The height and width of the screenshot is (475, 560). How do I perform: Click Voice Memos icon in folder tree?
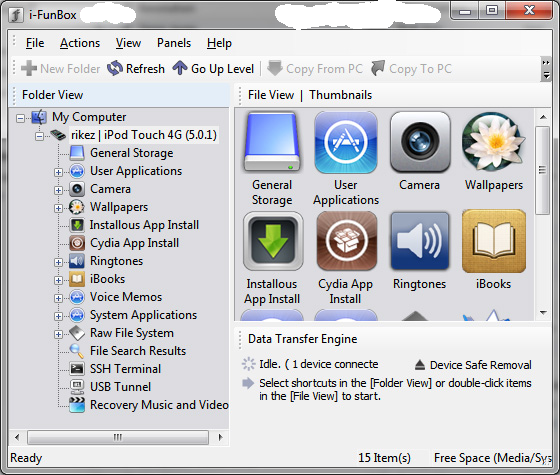pyautogui.click(x=77, y=297)
